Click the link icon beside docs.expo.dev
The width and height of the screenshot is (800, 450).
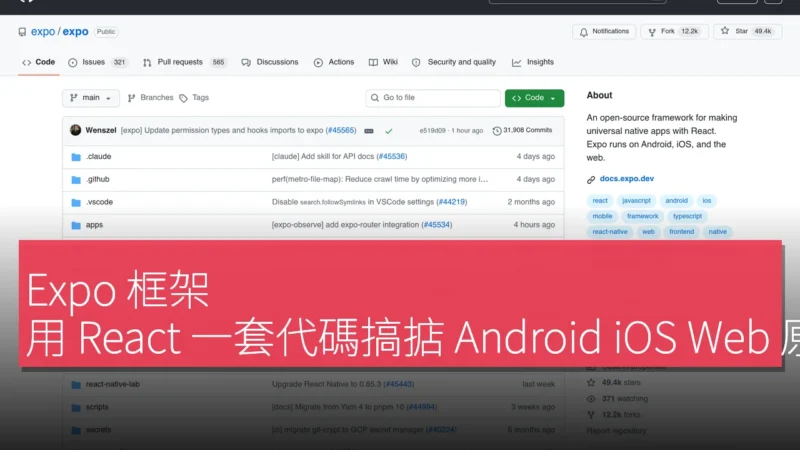click(591, 180)
